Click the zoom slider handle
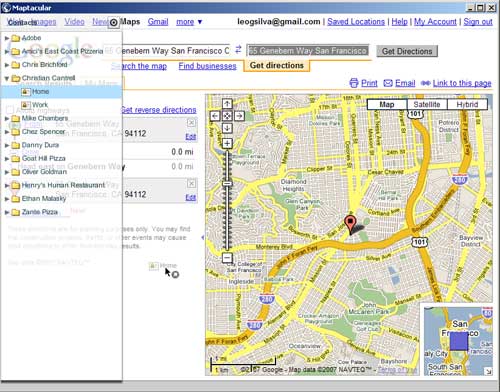 [x=227, y=183]
